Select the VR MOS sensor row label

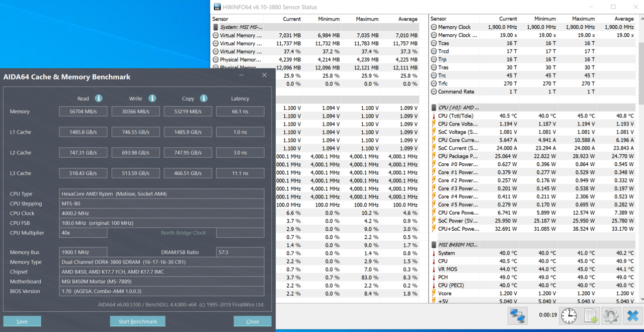[448, 269]
